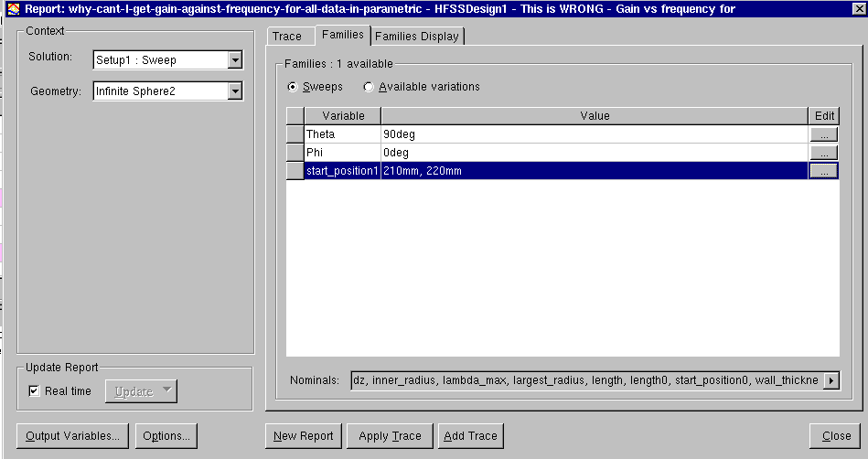The width and height of the screenshot is (868, 459).
Task: Select the Phi row header handle
Action: [x=295, y=153]
